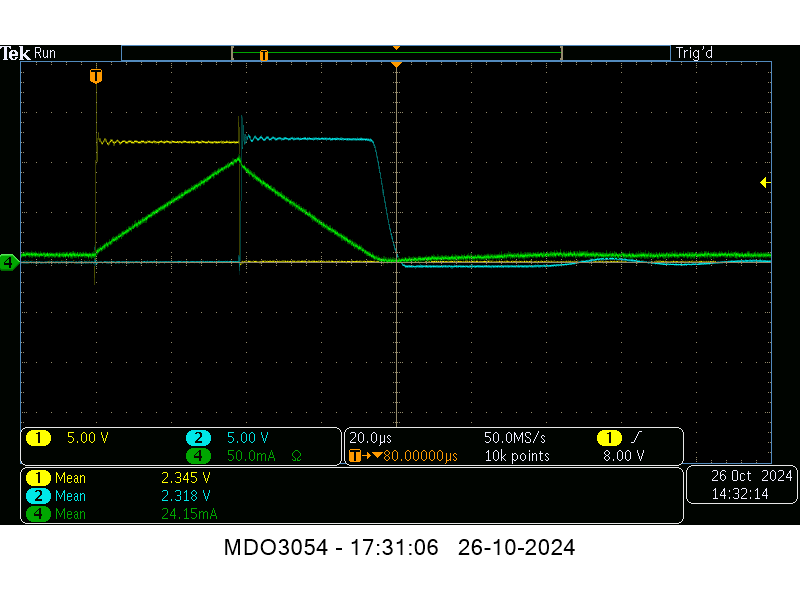Image resolution: width=800 pixels, height=600 pixels.
Task: Click the Tek logo in the corner
Action: 16,53
